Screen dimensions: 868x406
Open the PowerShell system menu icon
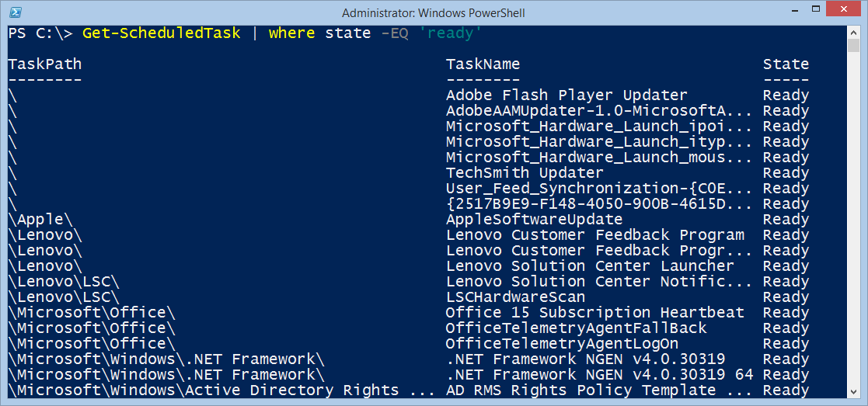click(x=15, y=12)
